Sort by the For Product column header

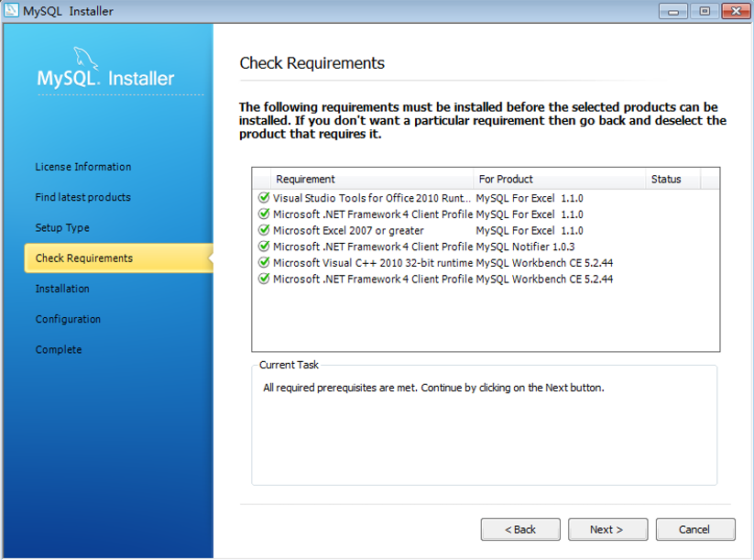(x=560, y=179)
